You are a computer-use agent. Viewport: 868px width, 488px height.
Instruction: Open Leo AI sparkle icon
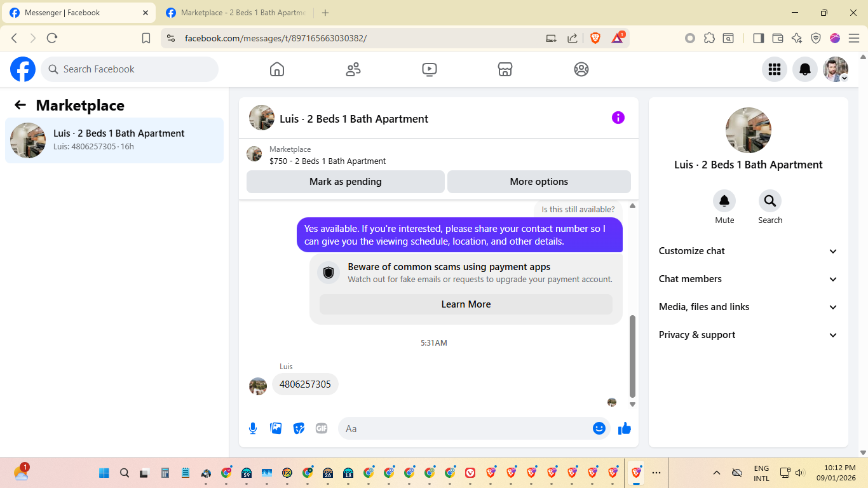click(797, 38)
